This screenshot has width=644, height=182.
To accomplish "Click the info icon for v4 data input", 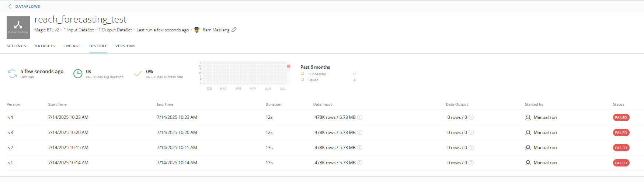I will coord(360,117).
